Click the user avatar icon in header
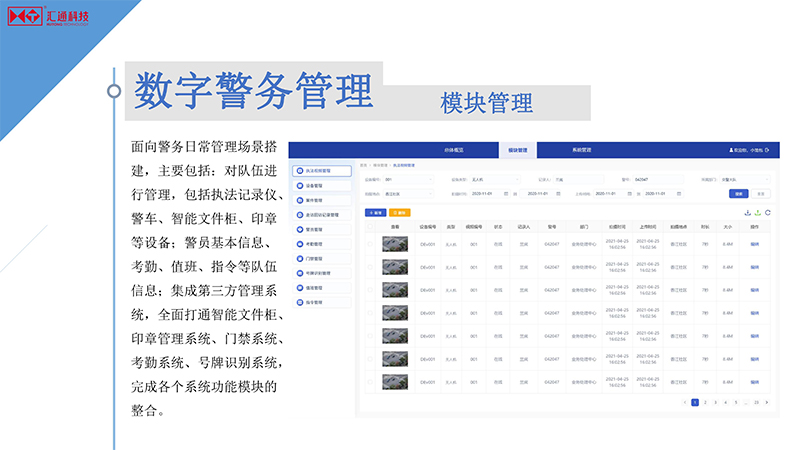Viewport: 800px width, 450px height. [731, 150]
